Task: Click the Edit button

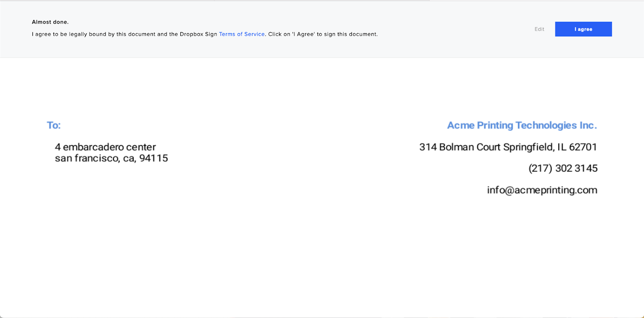Action: coord(539,29)
